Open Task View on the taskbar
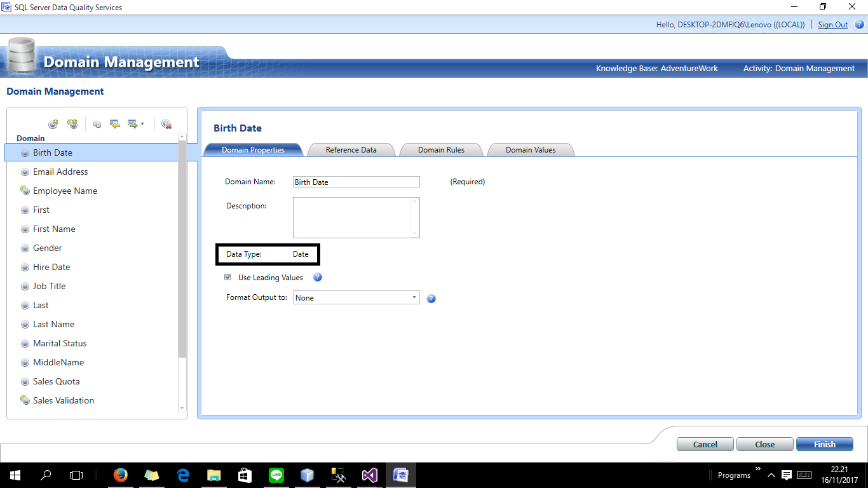This screenshot has width=868, height=488. coord(76,475)
